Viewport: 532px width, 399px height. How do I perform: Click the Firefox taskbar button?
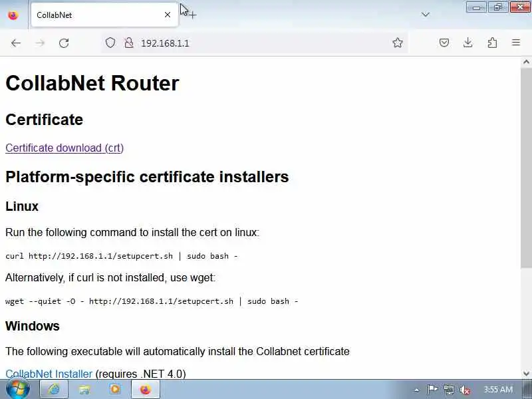146,389
